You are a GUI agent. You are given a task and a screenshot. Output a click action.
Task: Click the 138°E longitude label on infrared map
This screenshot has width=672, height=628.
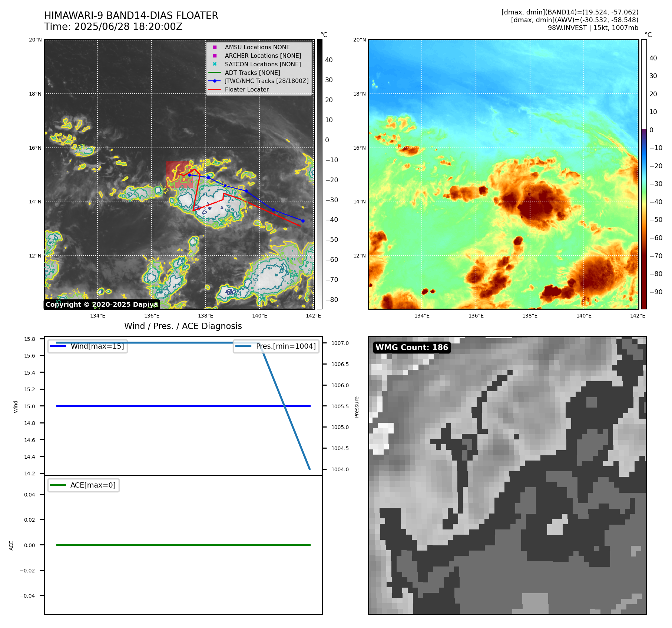[206, 316]
